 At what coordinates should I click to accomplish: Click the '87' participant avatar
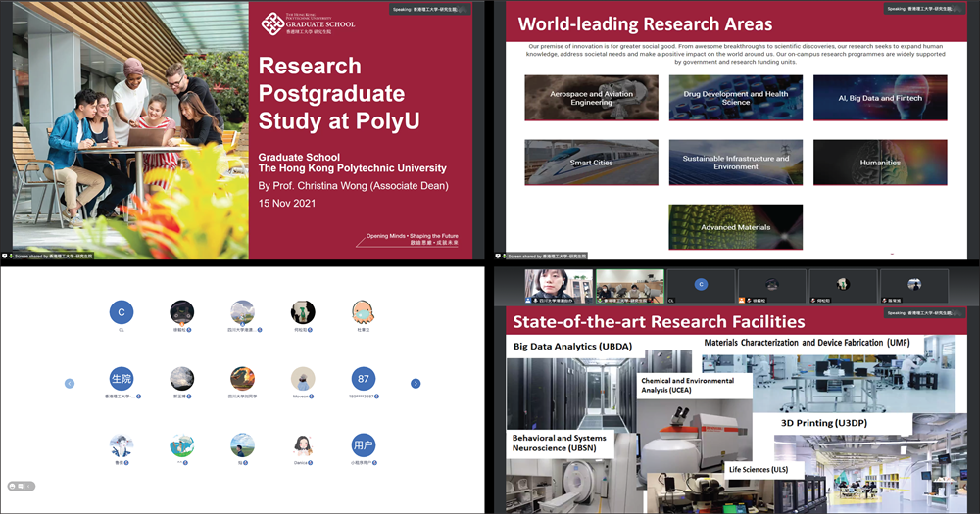[x=364, y=379]
